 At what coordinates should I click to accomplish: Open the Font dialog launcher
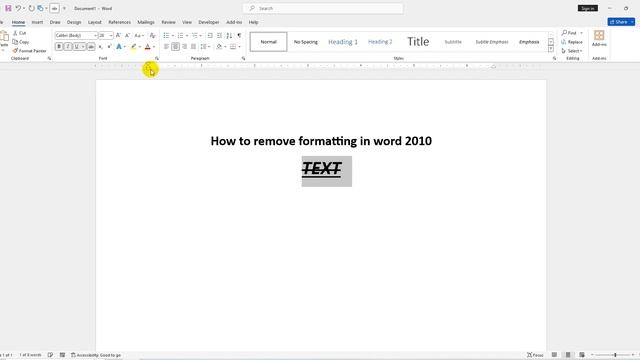click(157, 58)
